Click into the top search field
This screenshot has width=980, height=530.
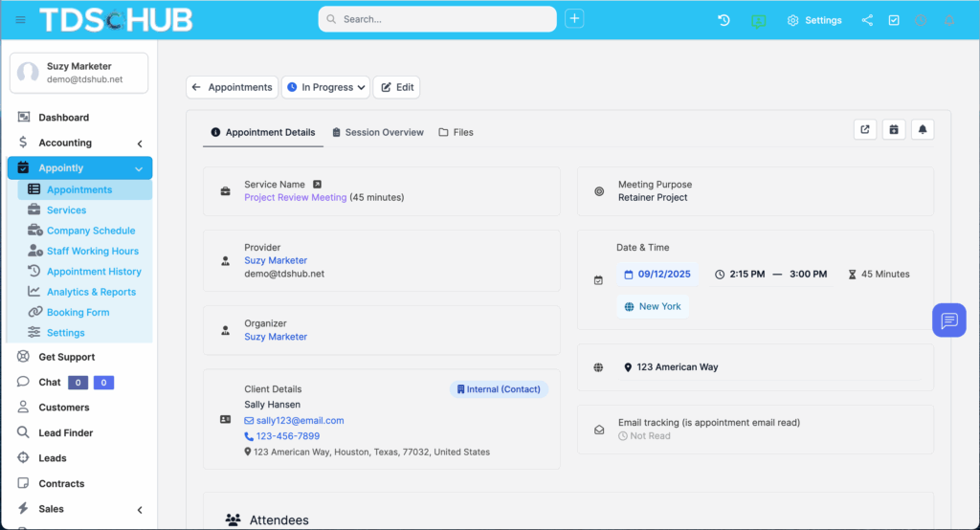click(437, 19)
